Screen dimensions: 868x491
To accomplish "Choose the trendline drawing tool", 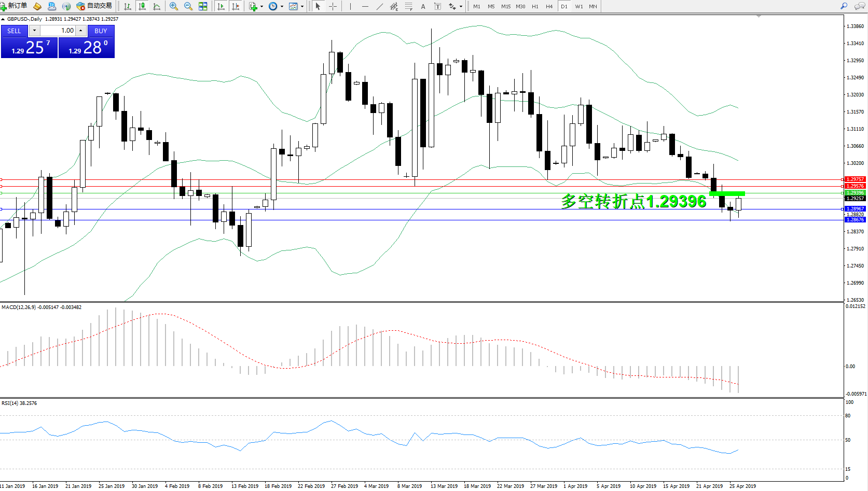I will tap(380, 6).
